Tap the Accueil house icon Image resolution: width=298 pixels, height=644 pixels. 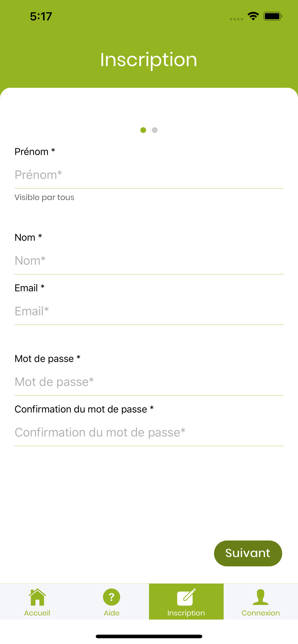point(37,597)
